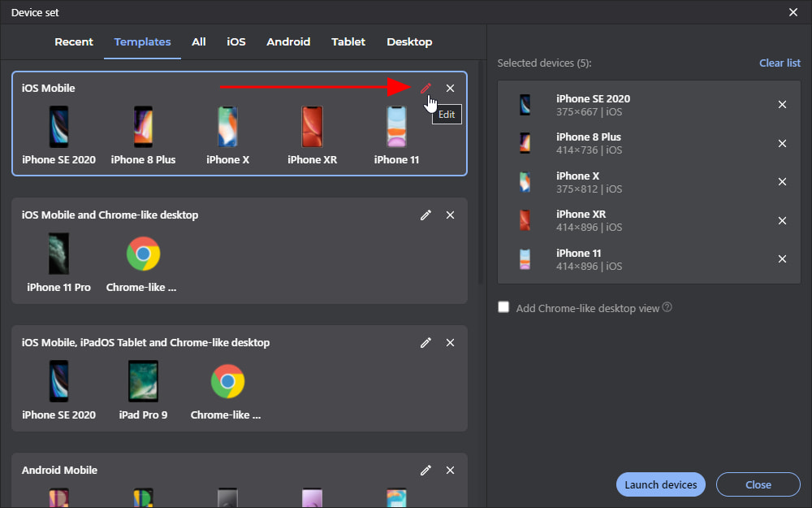
Task: Delete the iOS Mobile template
Action: point(450,88)
